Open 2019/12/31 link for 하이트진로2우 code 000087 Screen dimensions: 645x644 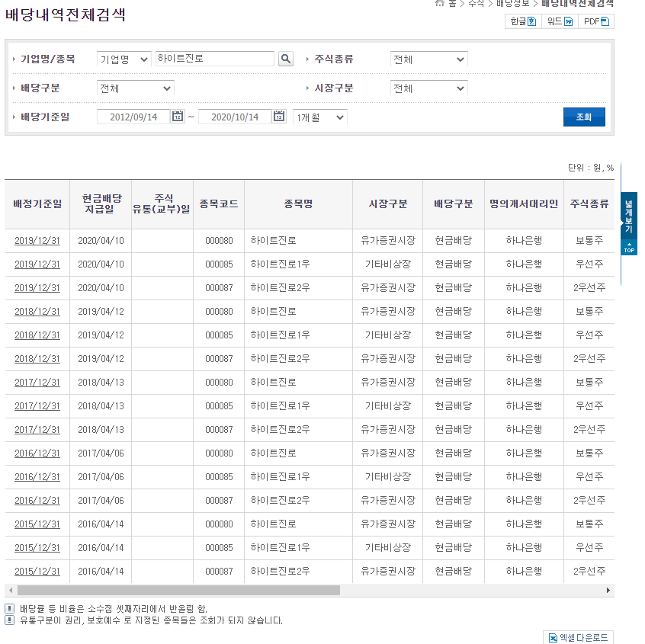[x=37, y=288]
